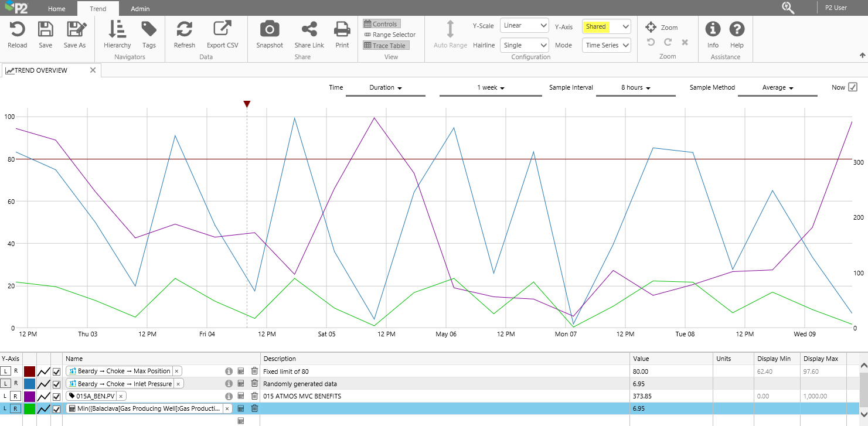Image resolution: width=868 pixels, height=426 pixels.
Task: Open the Sample Interval 8 hours dropdown
Action: point(635,88)
